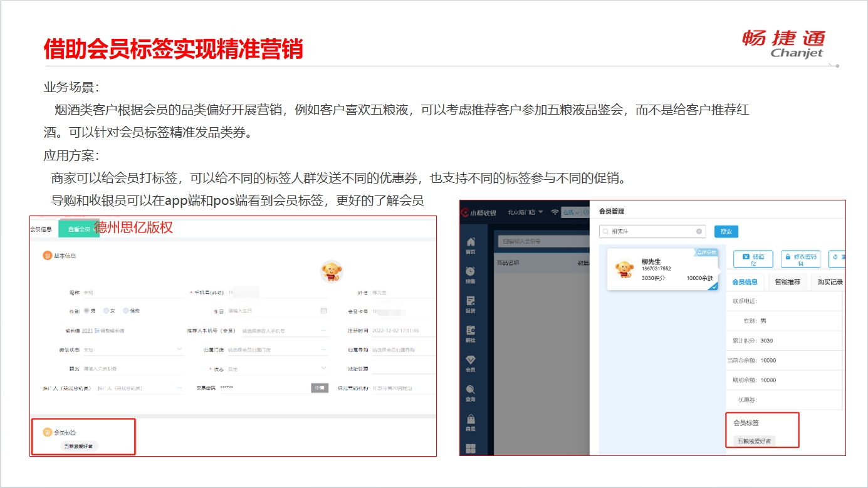
Task: Click the 生日 input field
Action: pyautogui.click(x=276, y=311)
